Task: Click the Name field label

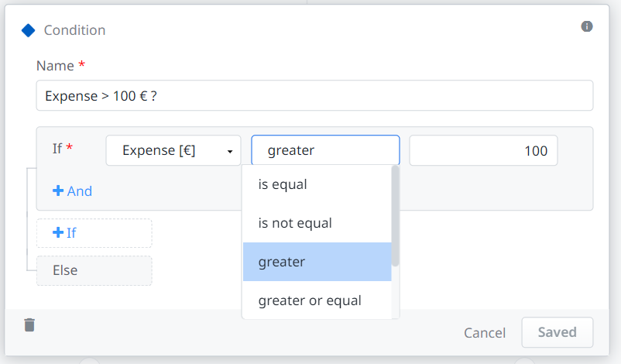Action: click(x=55, y=66)
